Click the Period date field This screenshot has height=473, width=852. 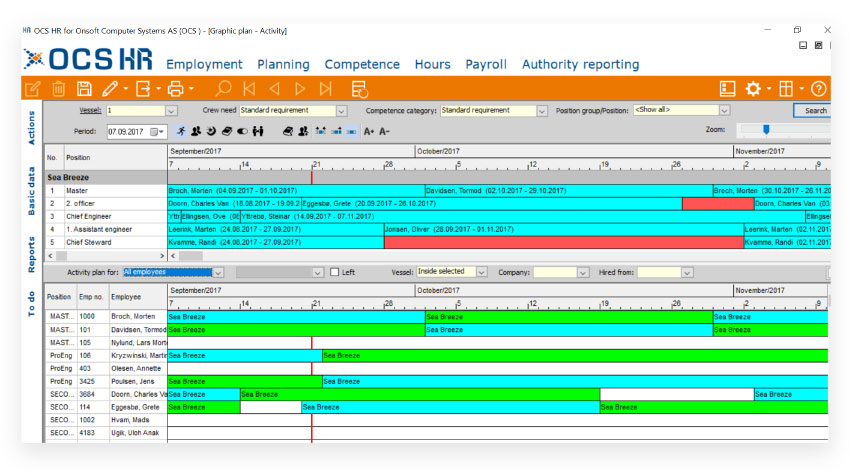click(x=127, y=131)
